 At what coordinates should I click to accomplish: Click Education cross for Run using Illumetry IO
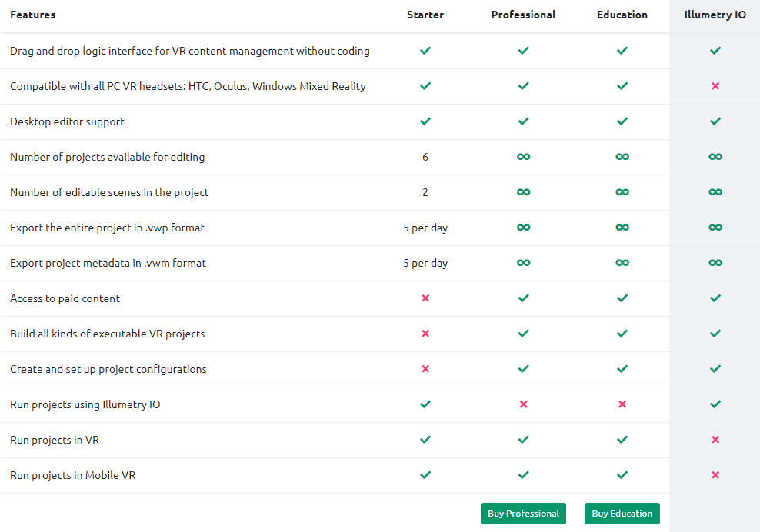(x=622, y=404)
